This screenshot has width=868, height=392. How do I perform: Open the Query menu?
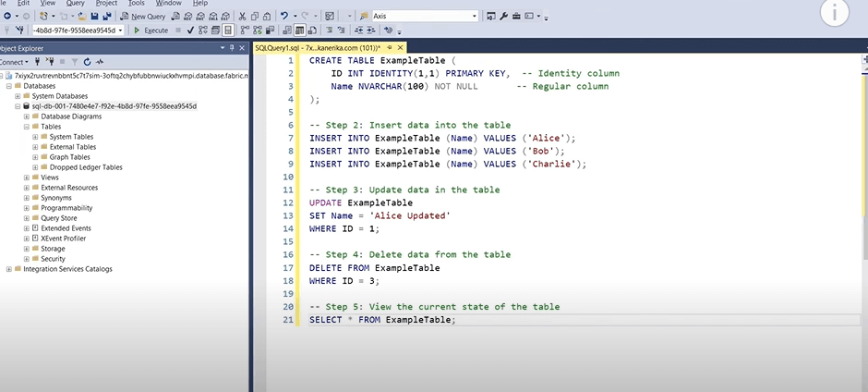pos(76,3)
